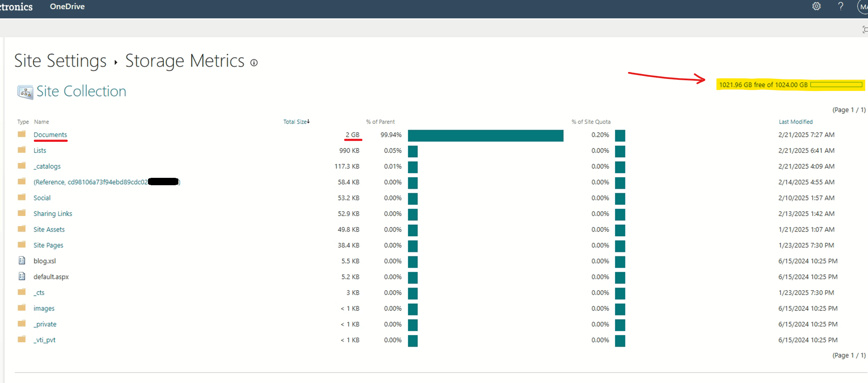Click the '990 KB' Lists size
Screen dimensions: 868x383
point(349,151)
